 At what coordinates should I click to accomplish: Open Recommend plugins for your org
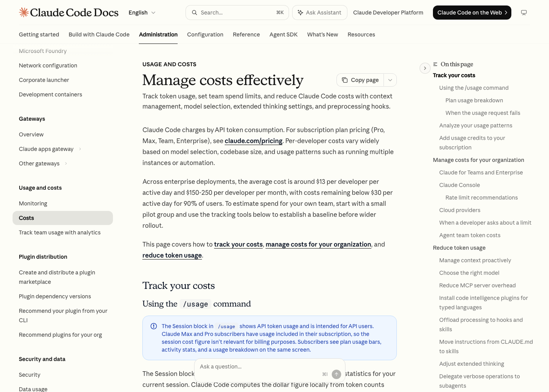pos(60,335)
